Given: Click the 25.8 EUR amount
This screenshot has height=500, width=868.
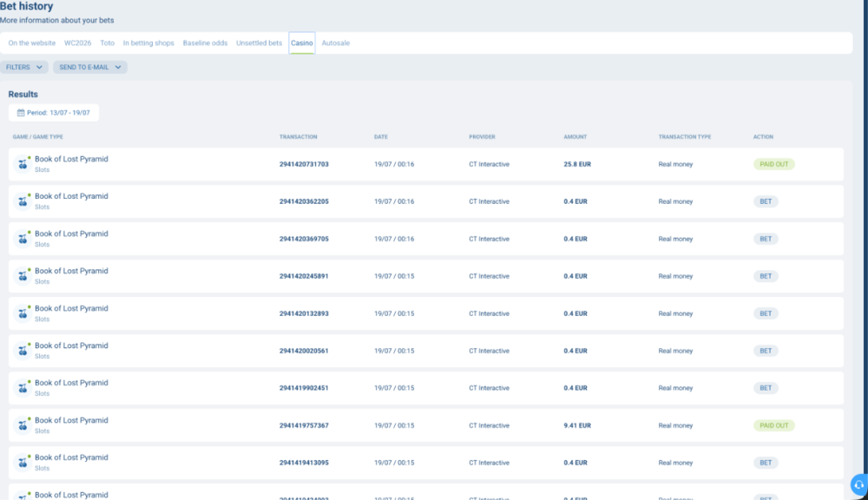Looking at the screenshot, I should point(577,164).
